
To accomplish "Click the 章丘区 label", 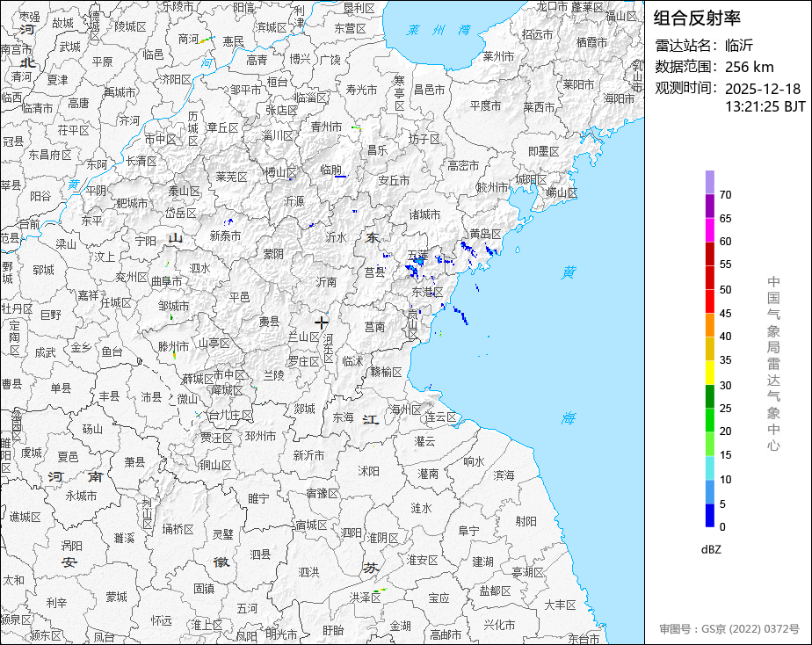I will pyautogui.click(x=222, y=127).
